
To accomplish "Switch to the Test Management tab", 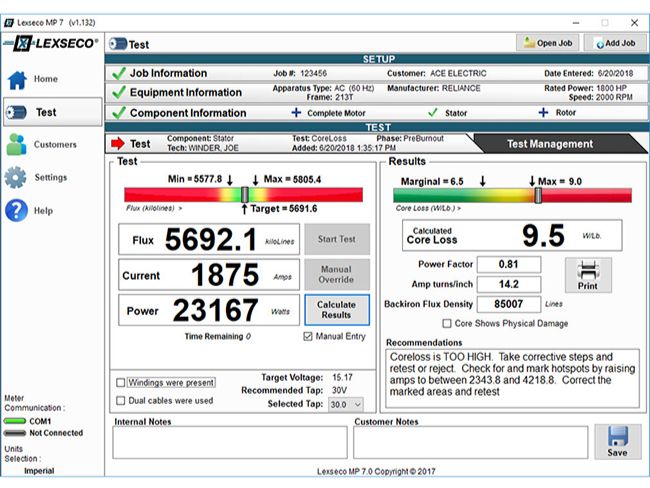I will (549, 143).
